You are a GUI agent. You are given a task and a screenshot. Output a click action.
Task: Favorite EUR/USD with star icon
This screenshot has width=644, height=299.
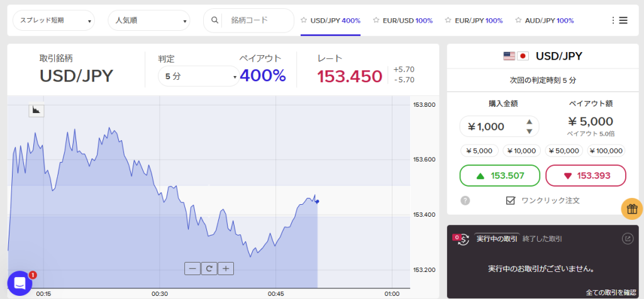(x=376, y=20)
